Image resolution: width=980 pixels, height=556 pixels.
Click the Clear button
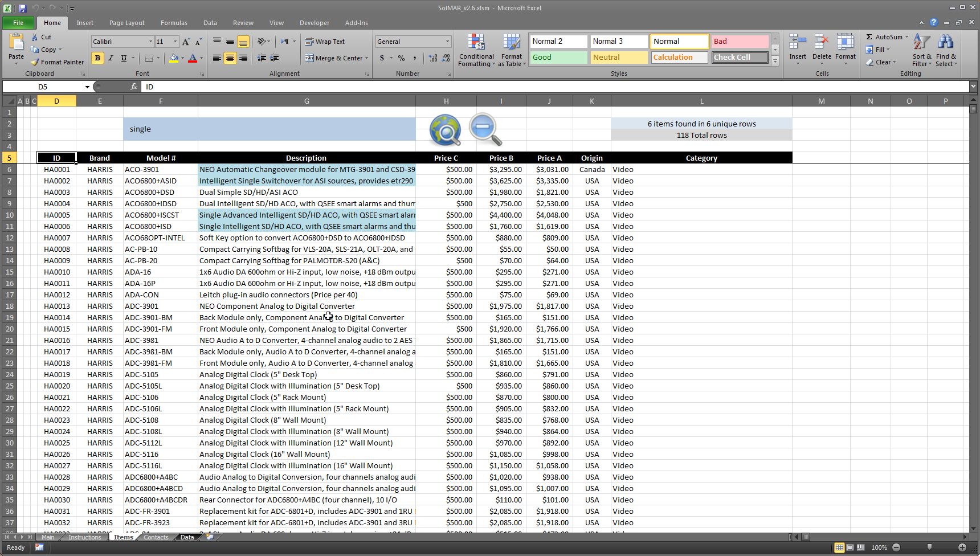pyautogui.click(x=881, y=62)
